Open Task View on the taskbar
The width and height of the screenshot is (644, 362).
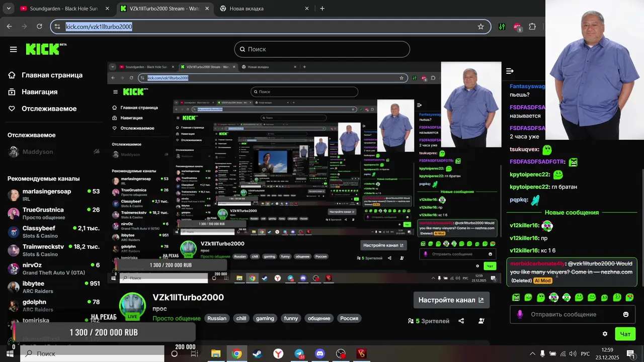point(194,354)
